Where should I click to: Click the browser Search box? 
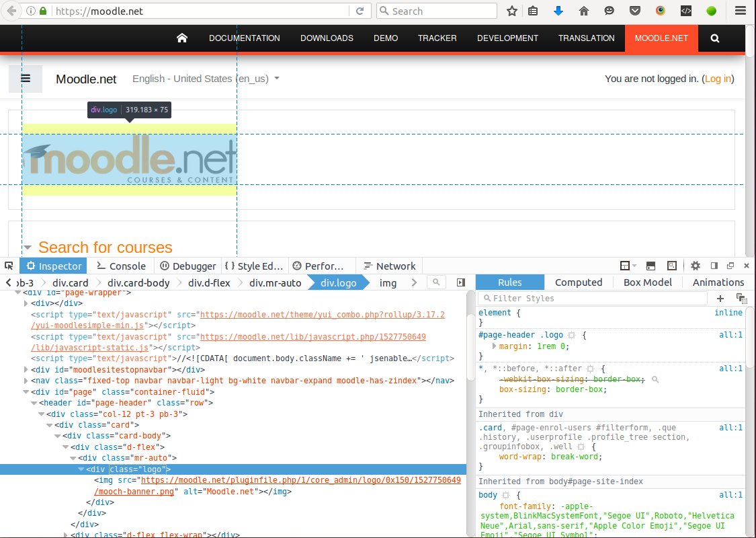(437, 11)
